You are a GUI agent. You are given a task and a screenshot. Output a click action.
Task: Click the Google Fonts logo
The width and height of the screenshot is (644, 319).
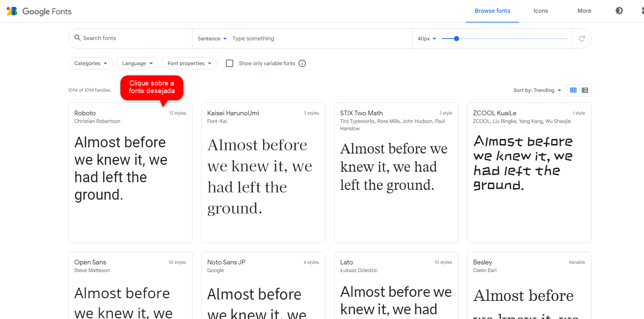(39, 11)
